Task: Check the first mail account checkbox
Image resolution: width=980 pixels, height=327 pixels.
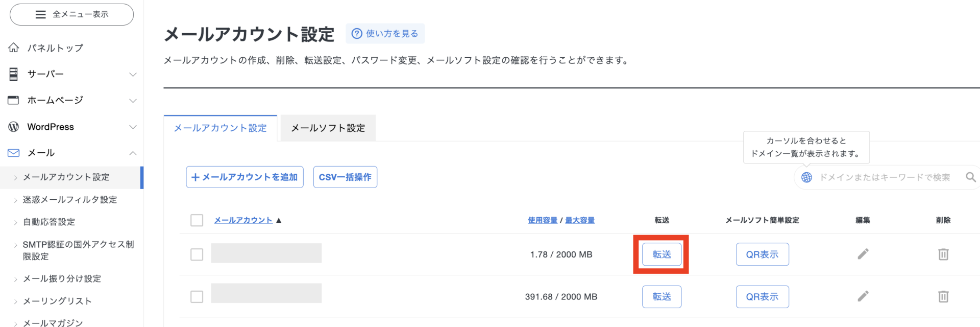Action: pos(197,254)
